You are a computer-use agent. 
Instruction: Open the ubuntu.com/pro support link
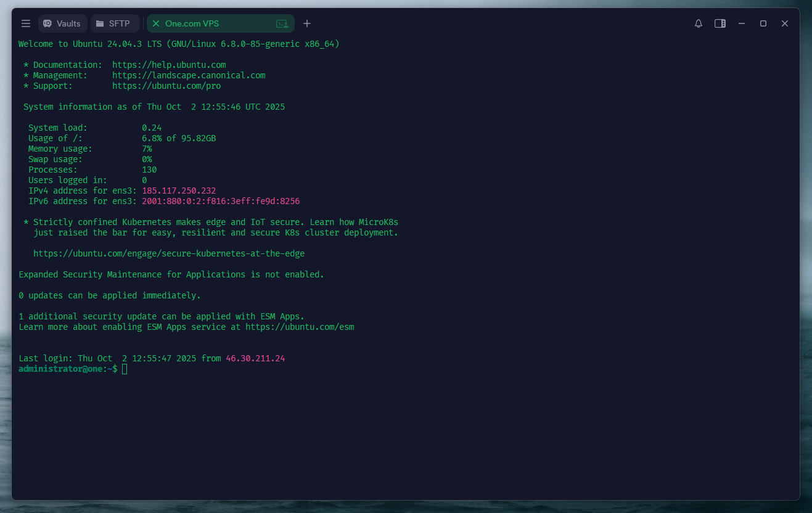(166, 86)
